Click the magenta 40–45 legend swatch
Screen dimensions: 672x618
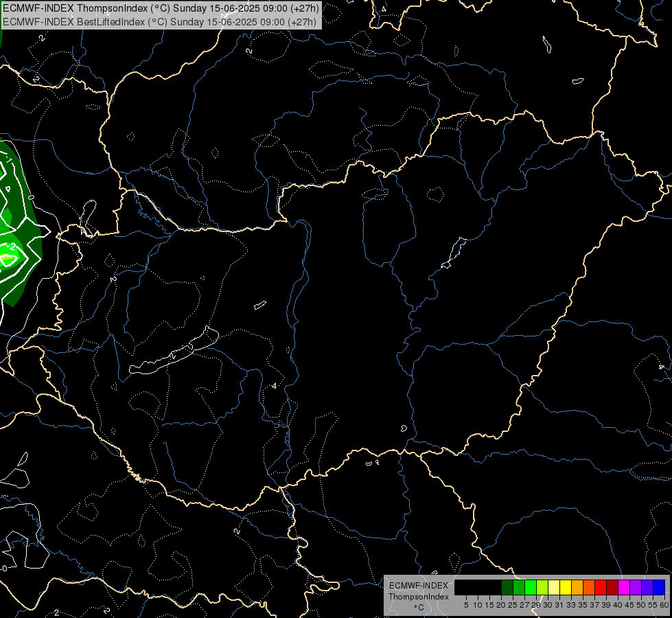624,587
